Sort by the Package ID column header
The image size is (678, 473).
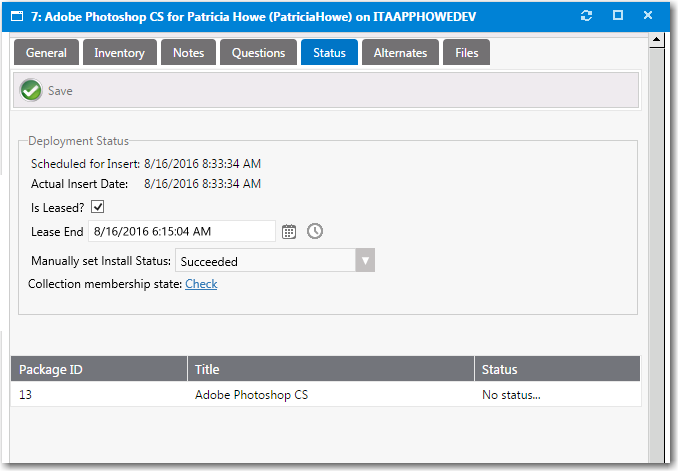98,369
